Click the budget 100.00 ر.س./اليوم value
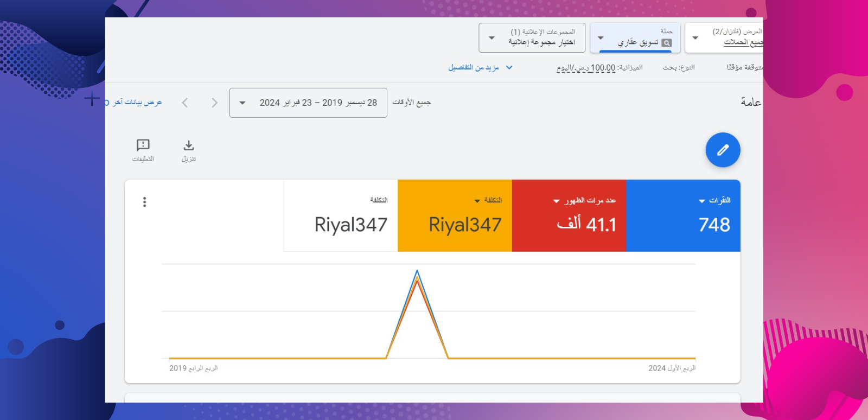868x420 pixels. (586, 68)
